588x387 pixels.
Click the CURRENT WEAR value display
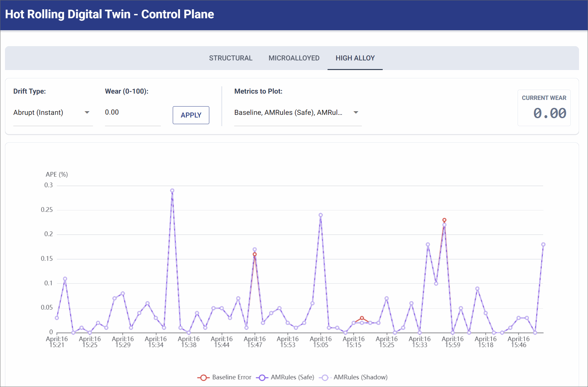549,113
